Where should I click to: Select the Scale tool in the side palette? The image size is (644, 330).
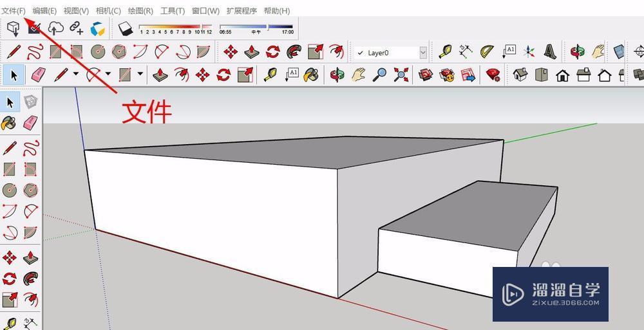9,300
